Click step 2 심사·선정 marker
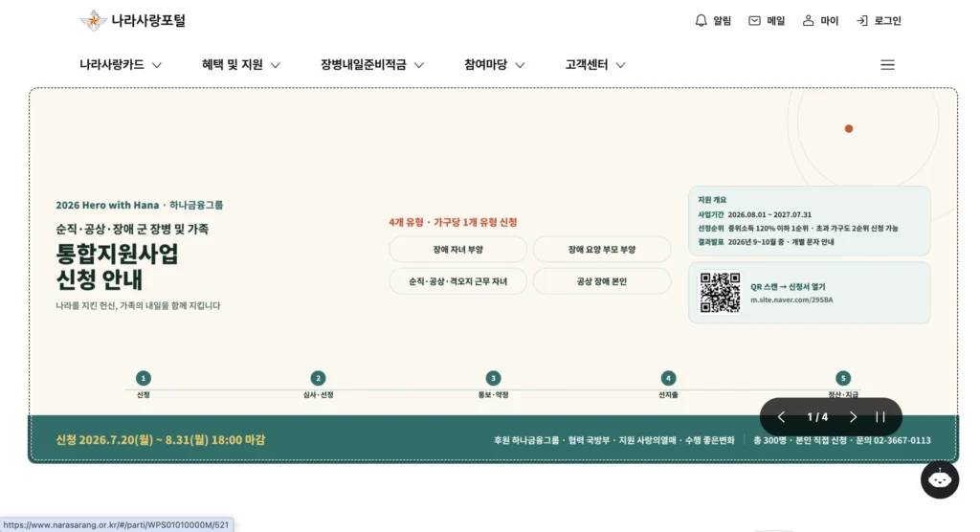 (318, 378)
